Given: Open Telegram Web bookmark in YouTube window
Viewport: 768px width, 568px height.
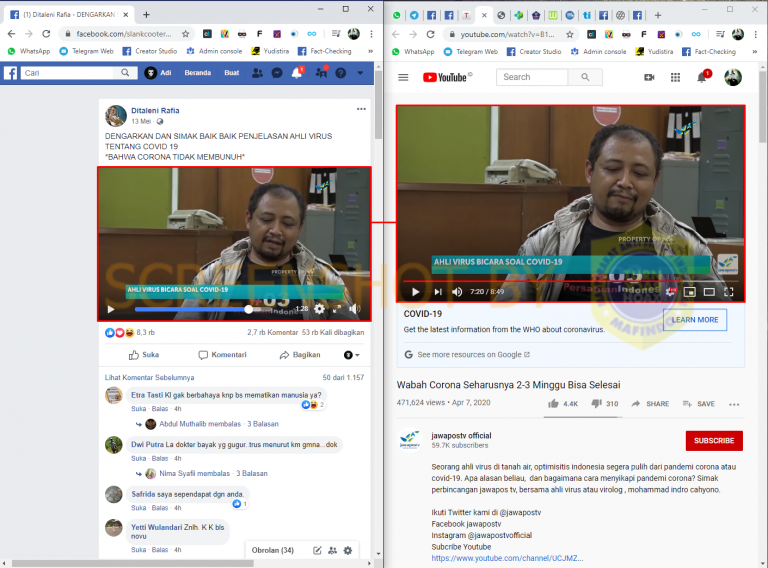Looking at the screenshot, I should [x=471, y=51].
